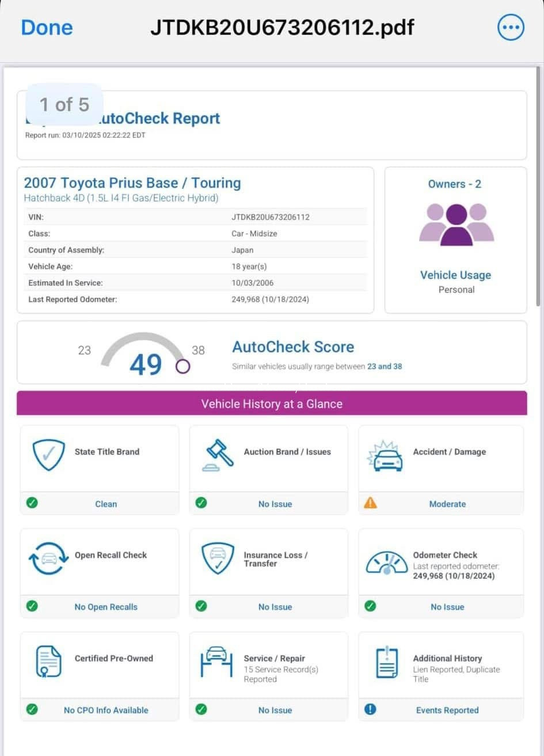Screen dimensions: 544x756
Task: Click the 'Vehicle Usage' label
Action: [x=455, y=275]
